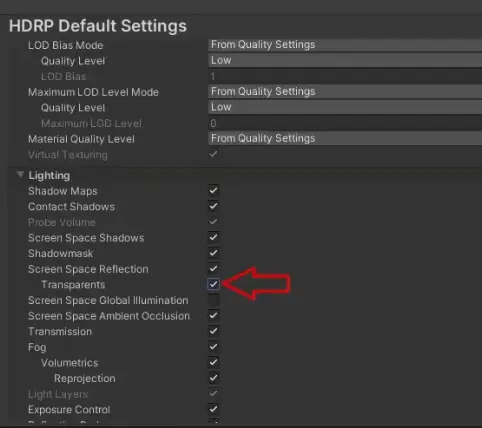
Task: Click the disabled Maximum LOD Level field
Action: [x=345, y=123]
